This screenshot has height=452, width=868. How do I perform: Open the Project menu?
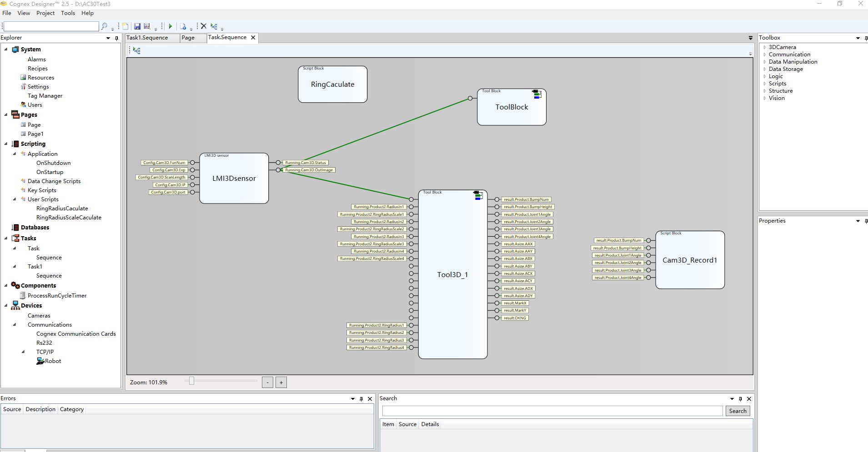pyautogui.click(x=45, y=13)
